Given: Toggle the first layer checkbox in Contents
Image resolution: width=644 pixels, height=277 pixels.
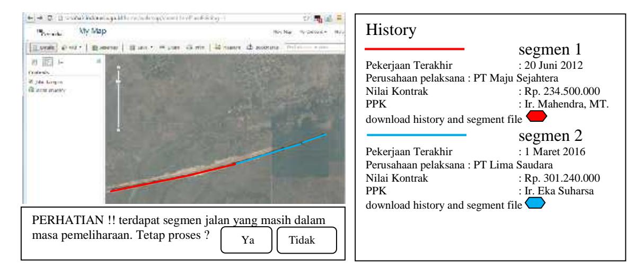Looking at the screenshot, I should 31,82.
